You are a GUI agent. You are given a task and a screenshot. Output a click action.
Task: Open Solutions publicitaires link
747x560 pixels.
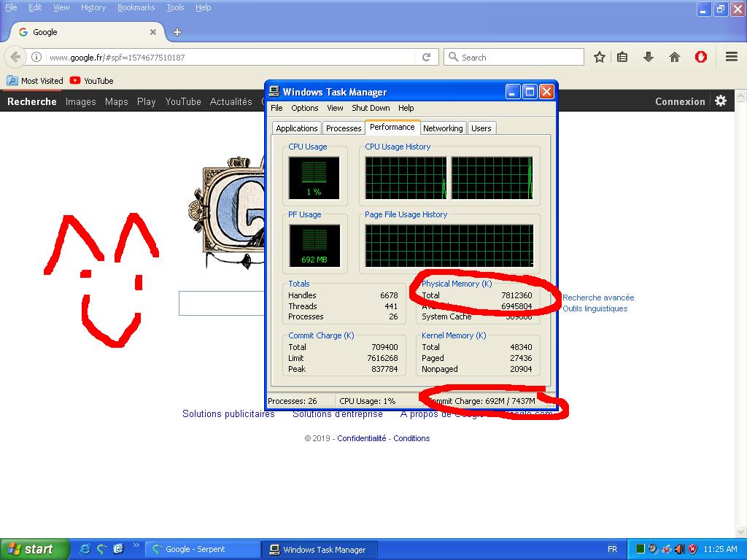[x=228, y=413]
